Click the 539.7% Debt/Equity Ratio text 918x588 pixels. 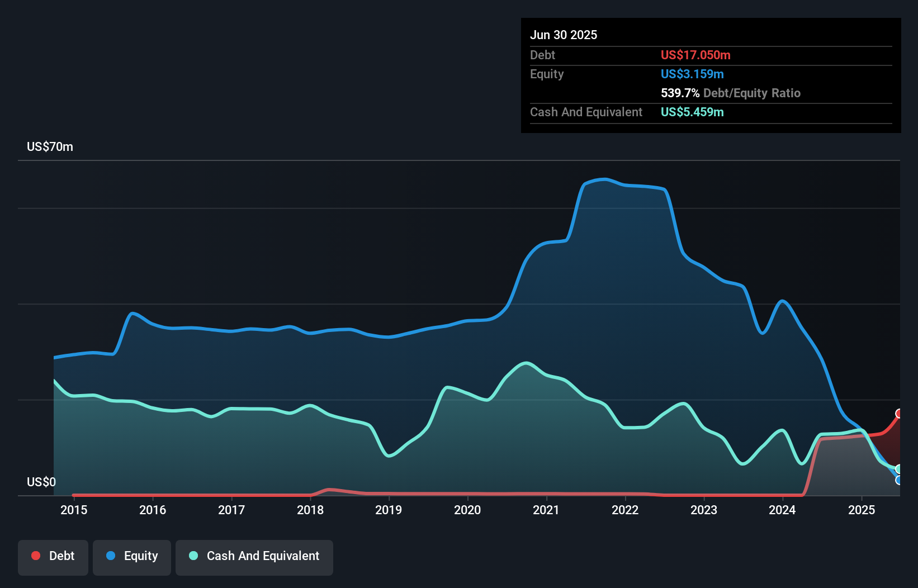[730, 93]
